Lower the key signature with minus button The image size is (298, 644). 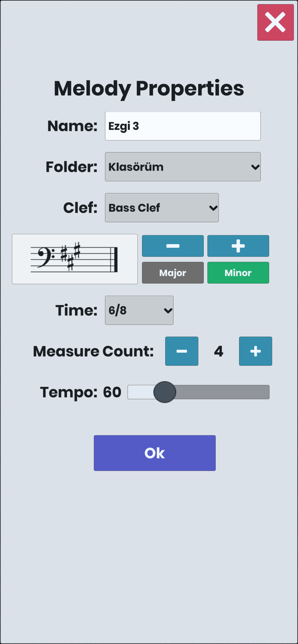173,246
